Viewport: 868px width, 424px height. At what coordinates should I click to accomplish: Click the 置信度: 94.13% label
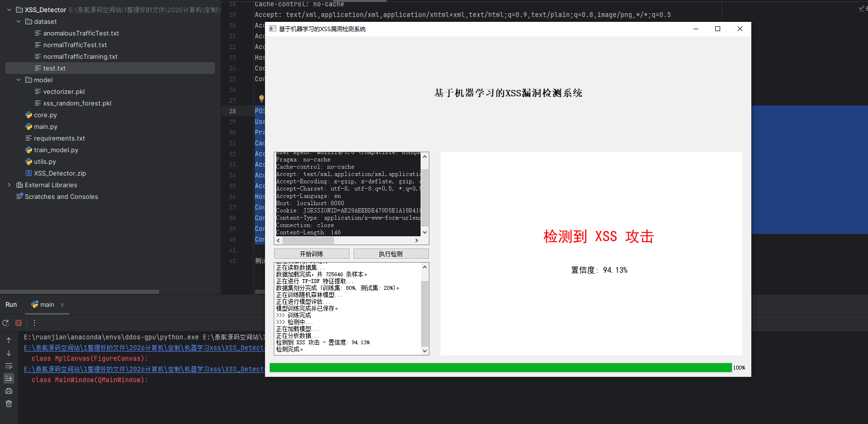(x=599, y=270)
